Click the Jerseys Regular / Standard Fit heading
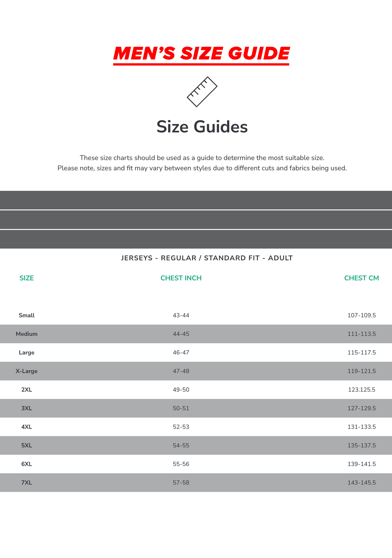 click(207, 258)
